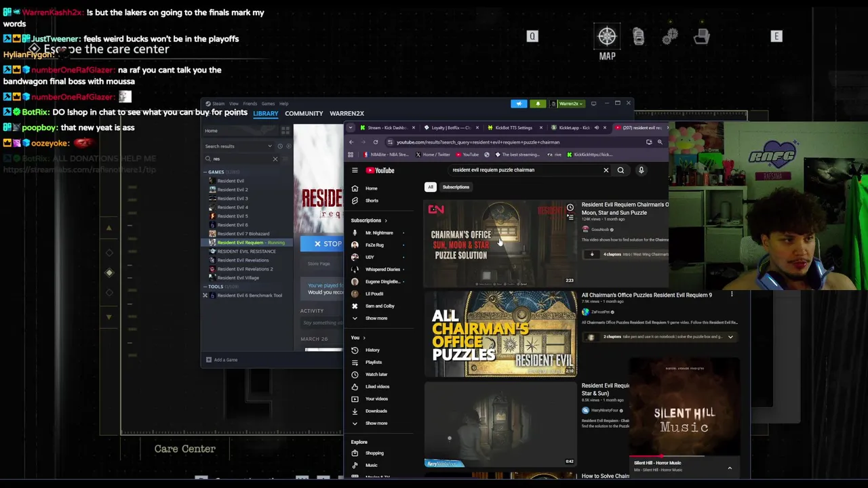Select the Subscriptions filter chip

[456, 187]
